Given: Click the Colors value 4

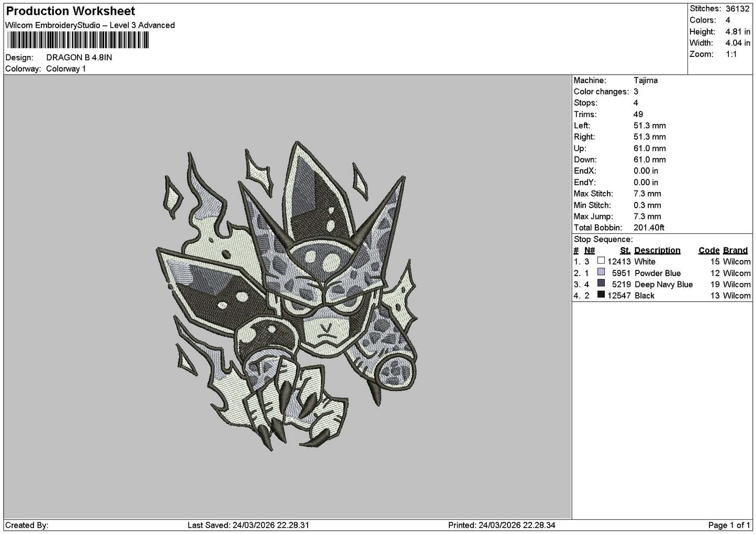Looking at the screenshot, I should [x=728, y=20].
